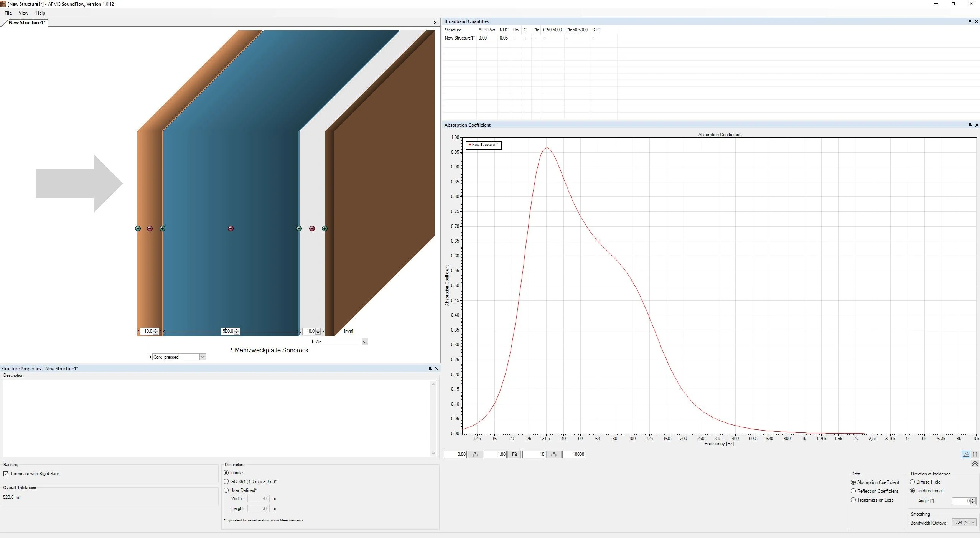Image resolution: width=980 pixels, height=538 pixels.
Task: Open the View menu
Action: [23, 13]
